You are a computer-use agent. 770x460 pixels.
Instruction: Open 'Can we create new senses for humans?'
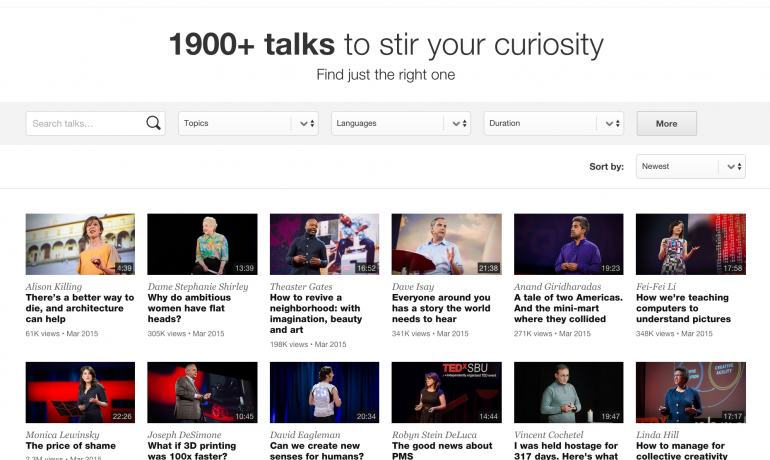[317, 451]
